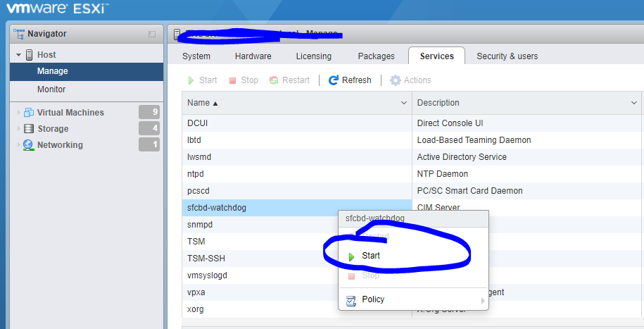Click the Storage count badge 4
This screenshot has width=644, height=329.
(149, 128)
